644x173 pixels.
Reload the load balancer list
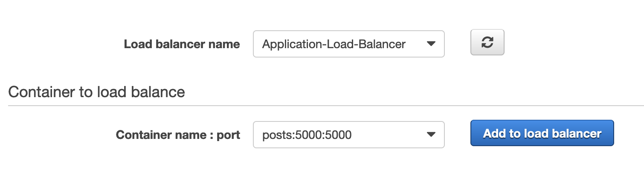487,42
